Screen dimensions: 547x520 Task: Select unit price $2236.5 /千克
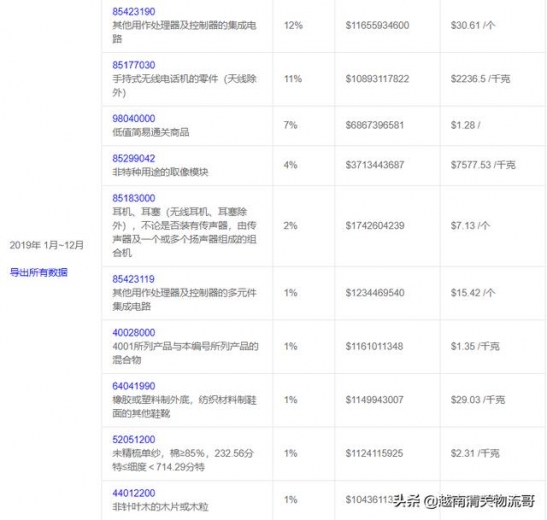point(480,79)
